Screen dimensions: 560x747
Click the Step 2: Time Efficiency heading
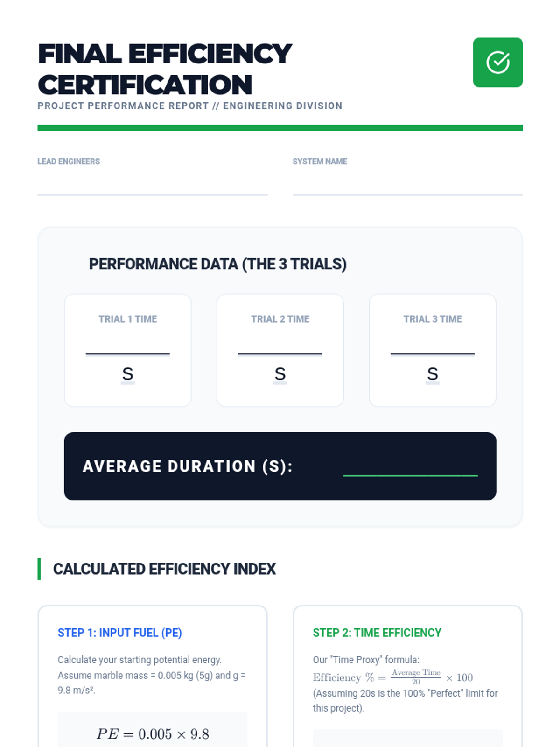tap(377, 633)
